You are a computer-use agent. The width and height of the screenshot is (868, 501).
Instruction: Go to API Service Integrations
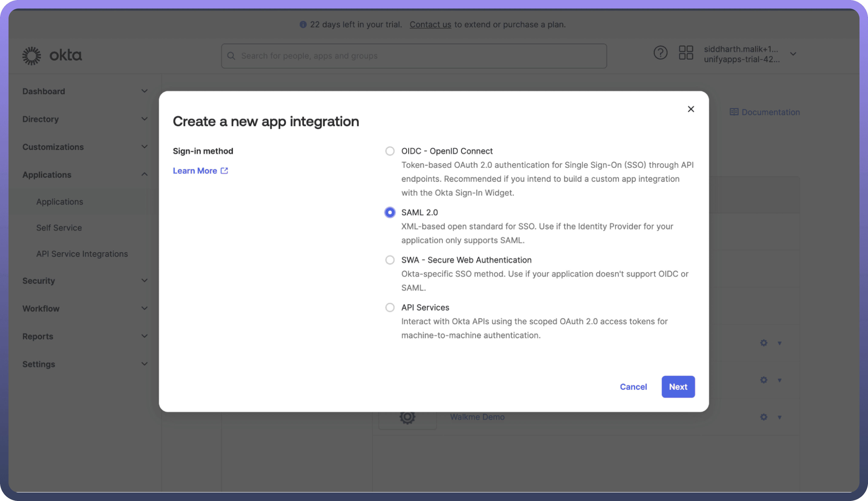coord(82,254)
